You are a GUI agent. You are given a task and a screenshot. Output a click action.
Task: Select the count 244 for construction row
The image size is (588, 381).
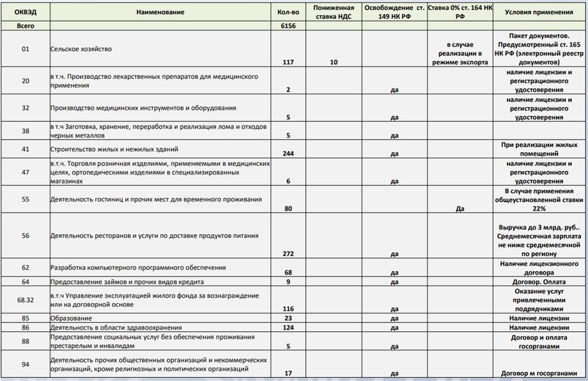click(x=288, y=153)
